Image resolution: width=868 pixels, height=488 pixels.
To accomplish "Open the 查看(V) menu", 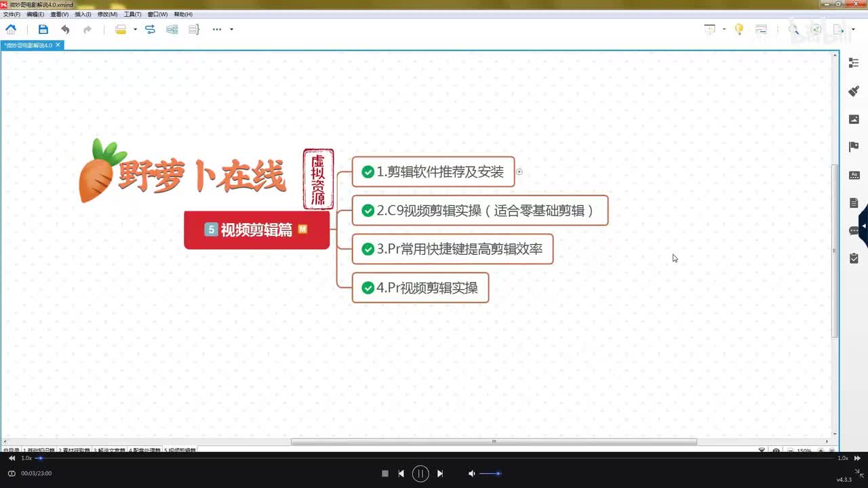I will [x=60, y=14].
